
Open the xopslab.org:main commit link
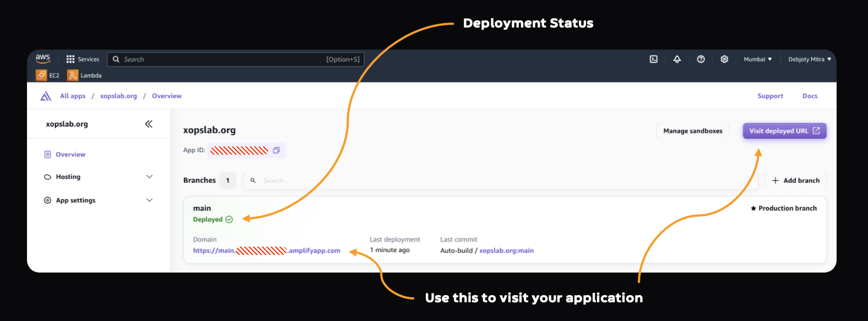coord(506,251)
